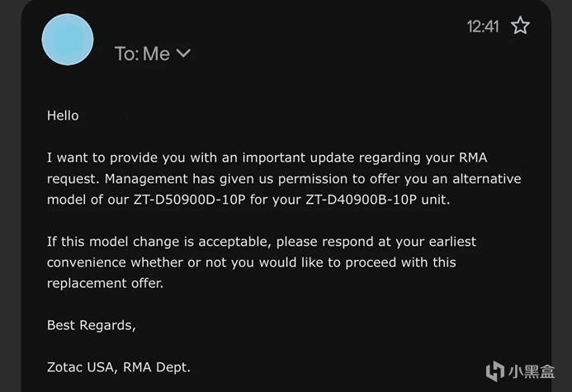The width and height of the screenshot is (572, 392).
Task: Select the ZT-D40900B-10P model number
Action: pos(361,200)
